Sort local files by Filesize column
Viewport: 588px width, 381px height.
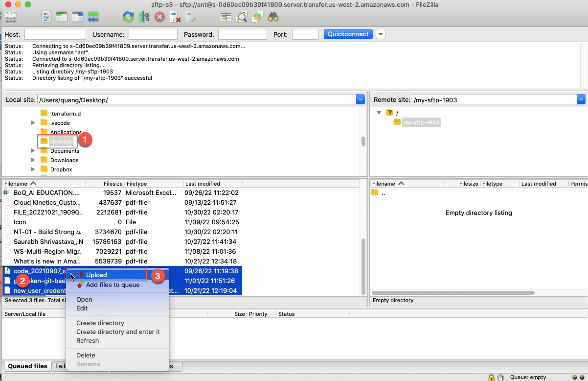coord(105,183)
